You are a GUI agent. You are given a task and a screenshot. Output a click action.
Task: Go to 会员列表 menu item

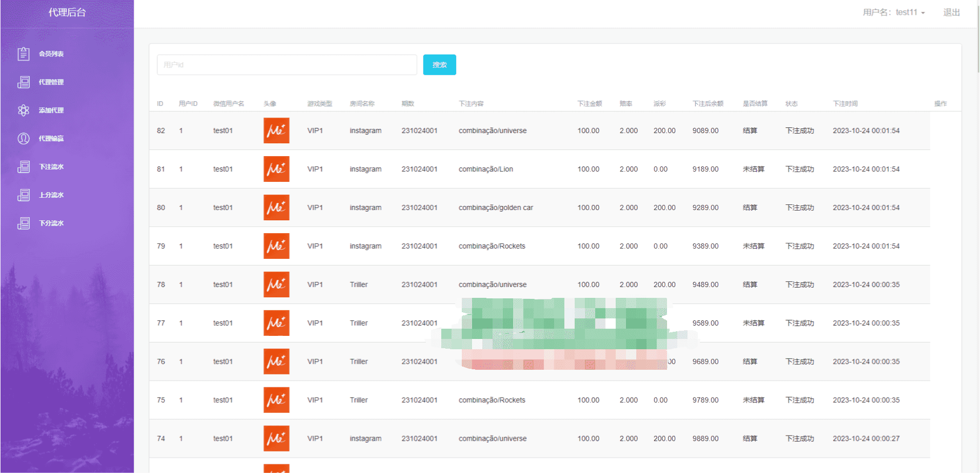[51, 54]
